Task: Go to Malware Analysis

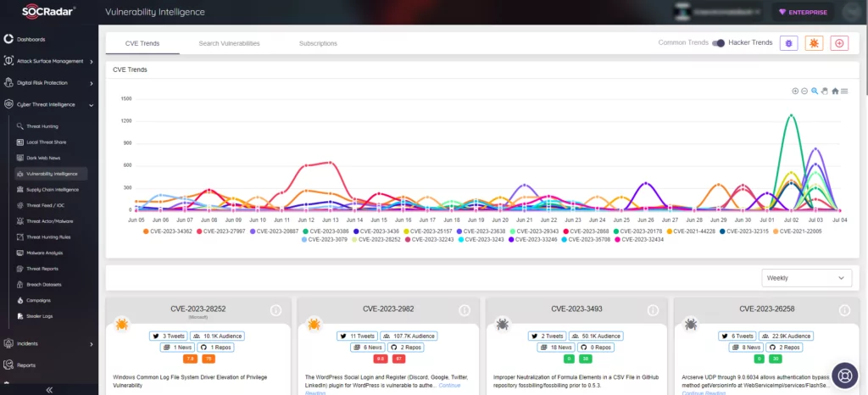Action: tap(44, 253)
